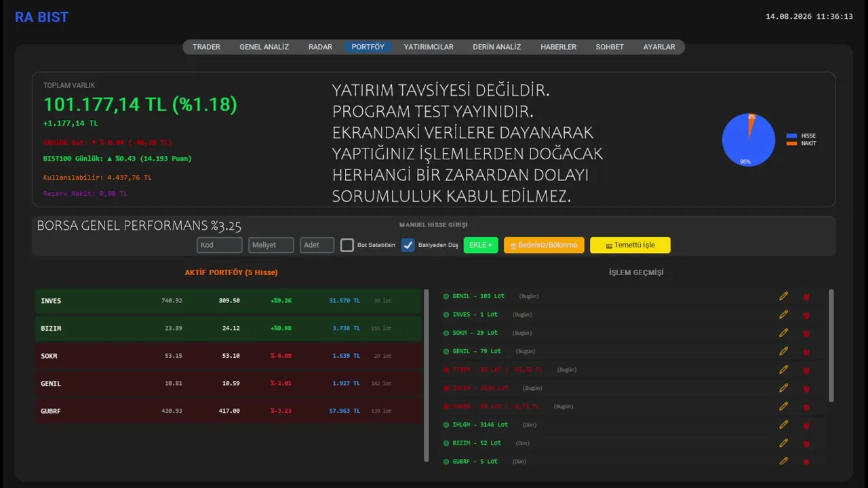Click the total asset value 101.177,14 TL
This screenshot has height=488, width=868.
point(140,104)
